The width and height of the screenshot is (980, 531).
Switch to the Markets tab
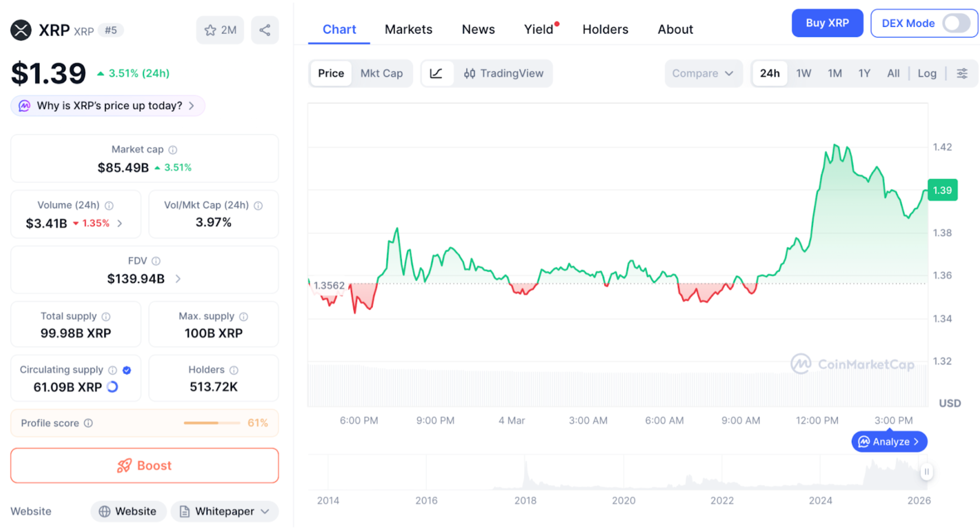(408, 29)
